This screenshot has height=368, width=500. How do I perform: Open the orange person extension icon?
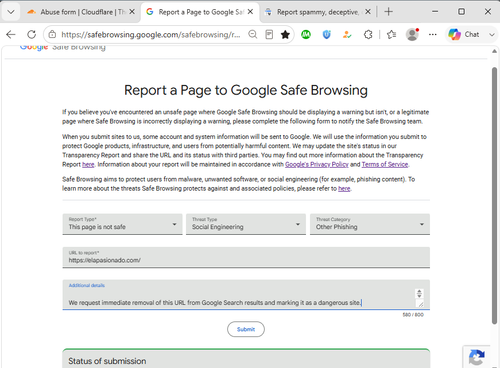[x=347, y=34]
